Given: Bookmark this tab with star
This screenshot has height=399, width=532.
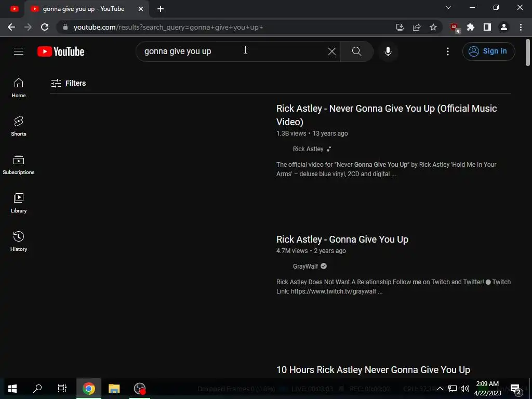Looking at the screenshot, I should pos(433,27).
